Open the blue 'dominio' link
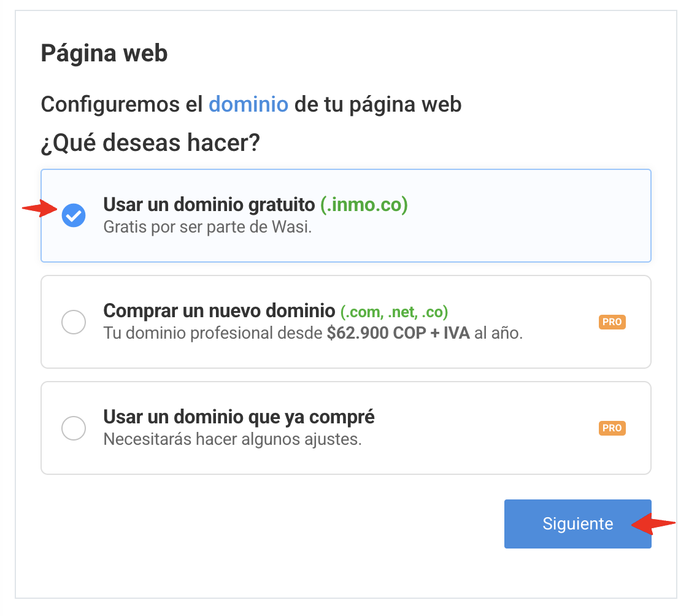697x616 pixels. (x=248, y=104)
